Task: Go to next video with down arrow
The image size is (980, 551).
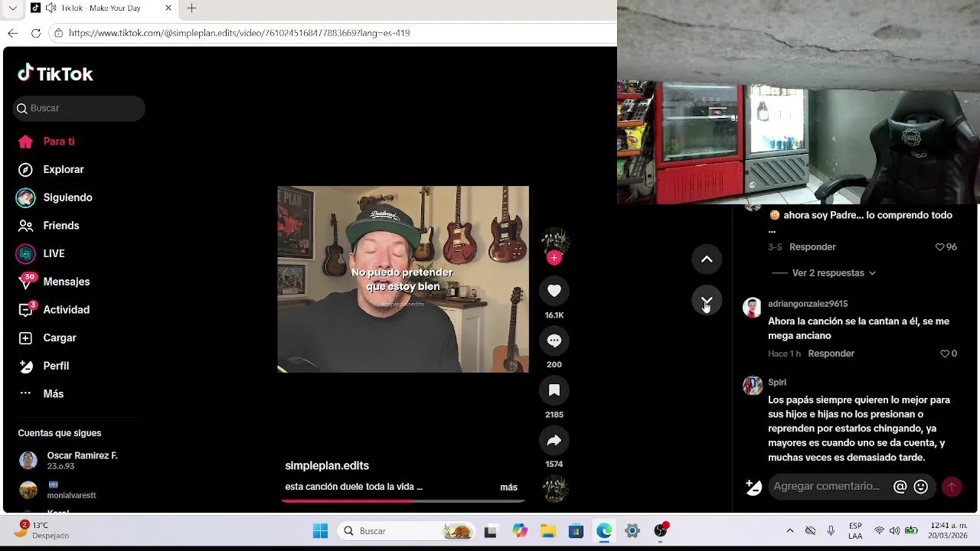Action: 707,300
